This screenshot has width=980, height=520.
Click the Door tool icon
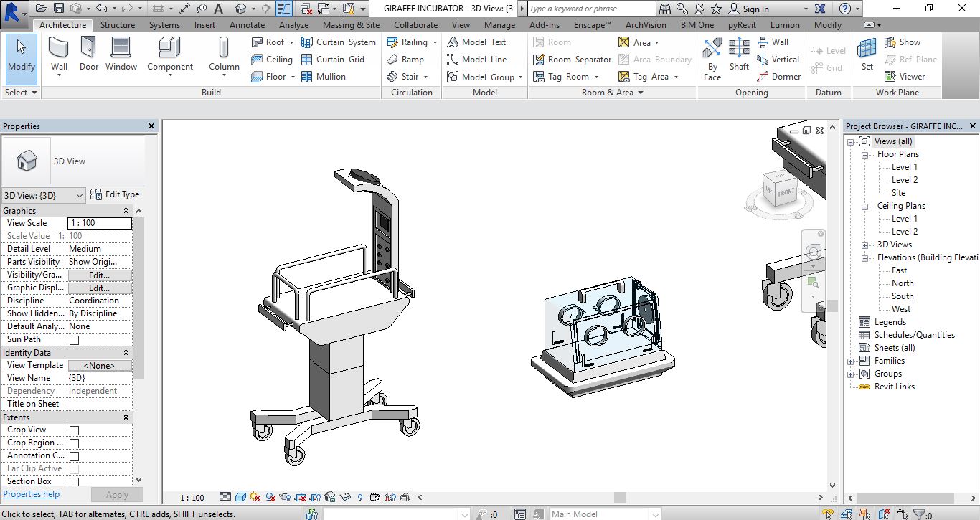tap(89, 55)
